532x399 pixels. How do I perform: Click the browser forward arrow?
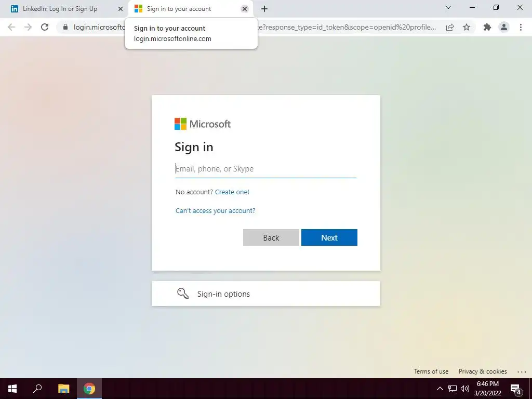click(28, 27)
